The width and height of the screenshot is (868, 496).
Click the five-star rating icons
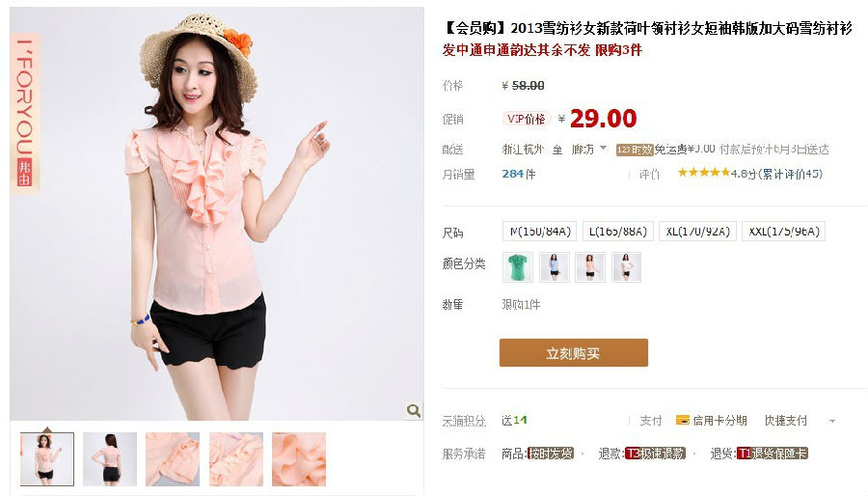pyautogui.click(x=704, y=173)
